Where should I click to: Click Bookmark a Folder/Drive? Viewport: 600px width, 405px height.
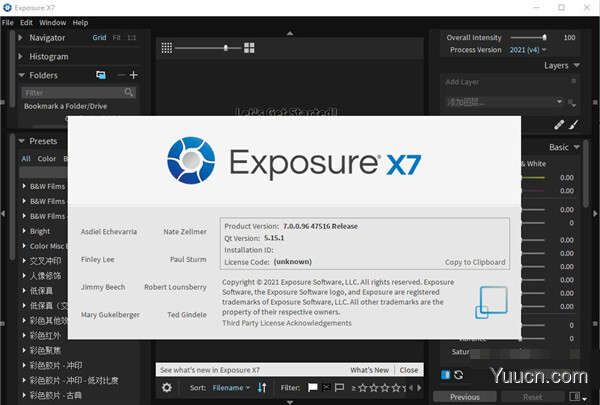[65, 106]
